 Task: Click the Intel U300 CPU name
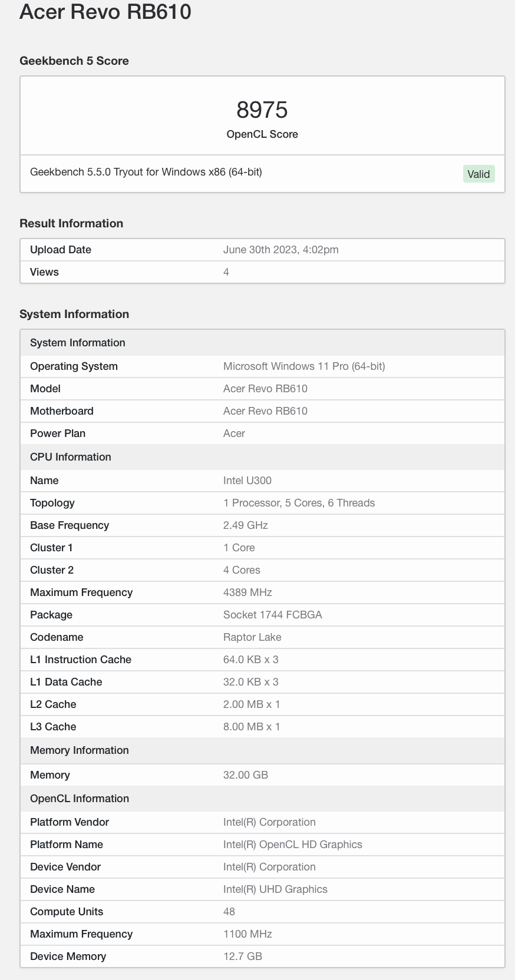247,481
